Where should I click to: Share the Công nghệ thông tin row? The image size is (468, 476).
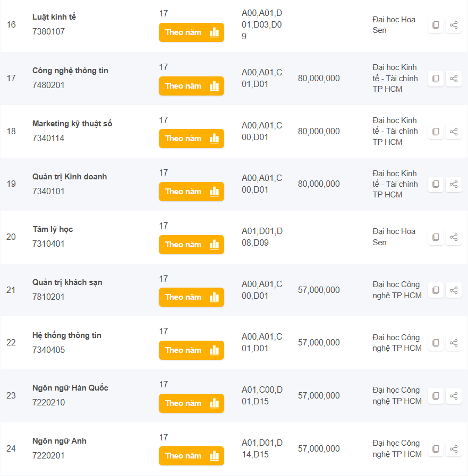[x=454, y=79]
